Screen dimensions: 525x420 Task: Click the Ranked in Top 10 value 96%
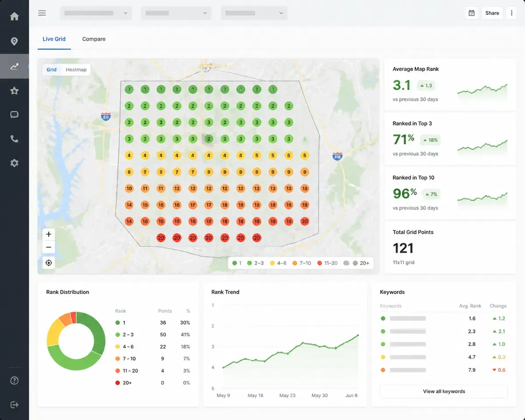coord(405,194)
